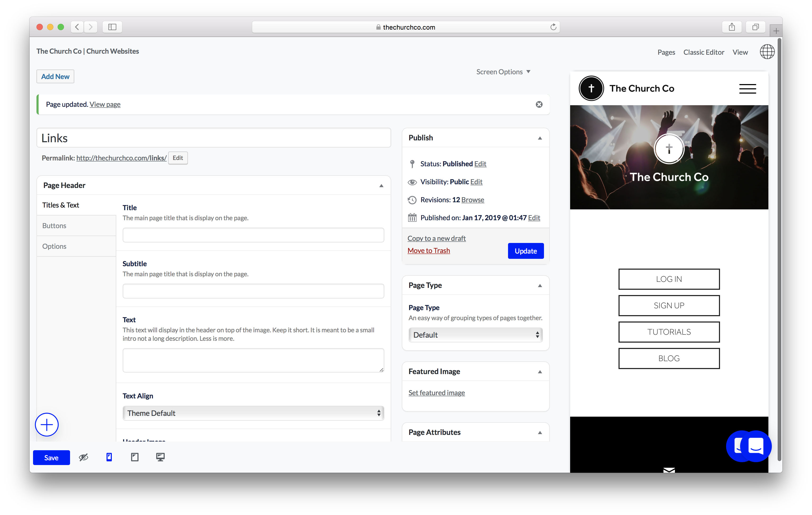Click the round plus add-section button
The height and width of the screenshot is (515, 812).
47,424
